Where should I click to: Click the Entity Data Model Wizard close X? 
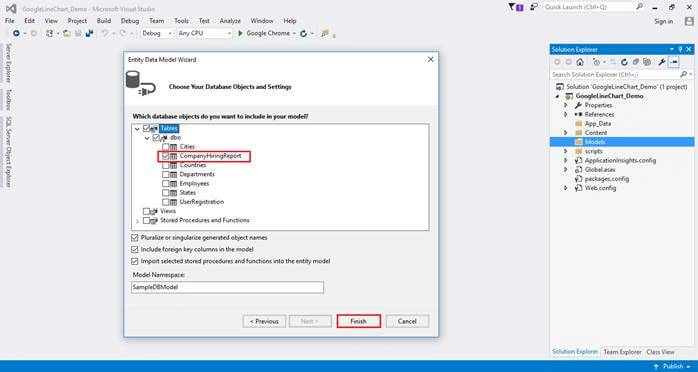pyautogui.click(x=430, y=59)
